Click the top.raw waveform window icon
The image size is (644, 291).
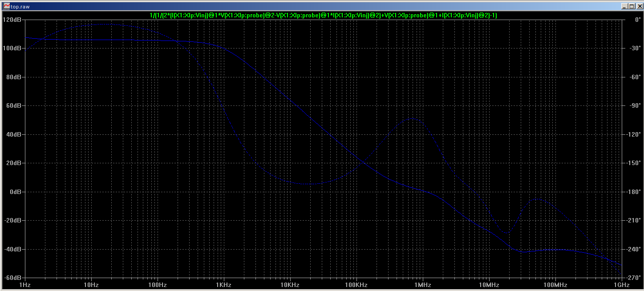pyautogui.click(x=7, y=7)
